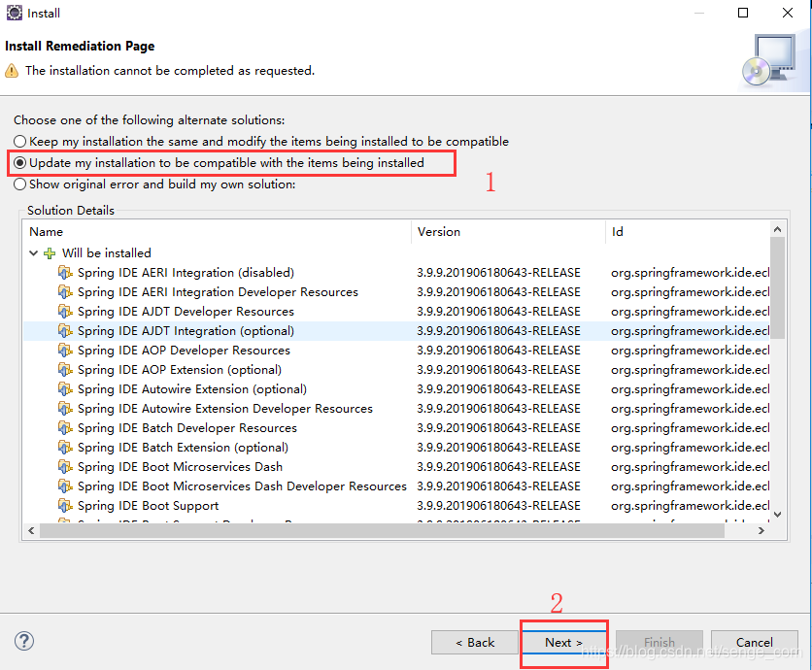Select Spring IDE Boot Microservices Dash Developer Resources
This screenshot has width=812, height=670.
[396, 486]
